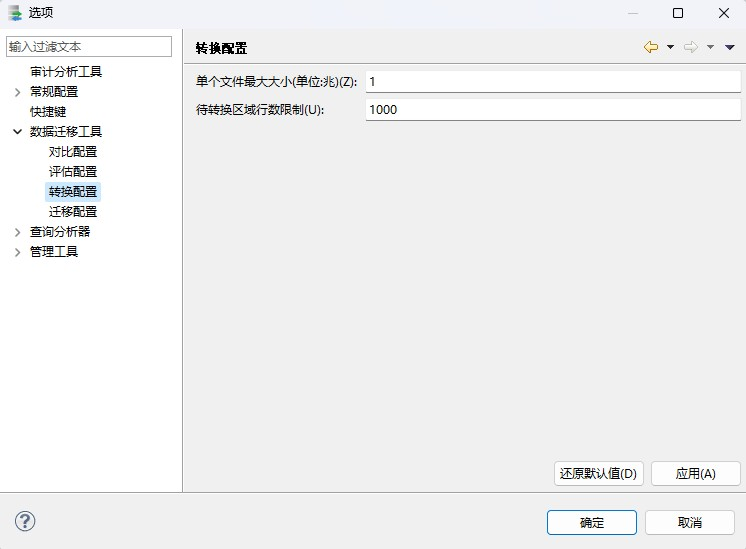Click the 还原默认值(D) button
Image resolution: width=746 pixels, height=549 pixels.
pos(599,473)
